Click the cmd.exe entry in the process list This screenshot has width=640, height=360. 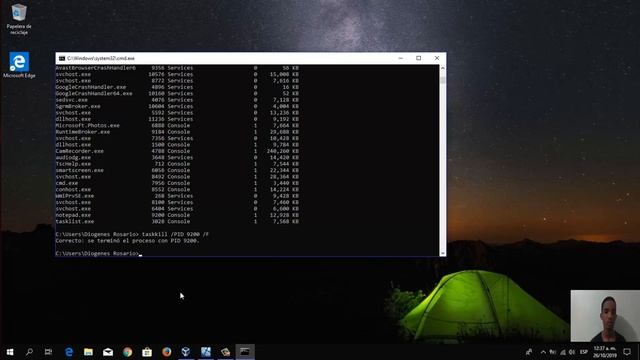pos(67,183)
